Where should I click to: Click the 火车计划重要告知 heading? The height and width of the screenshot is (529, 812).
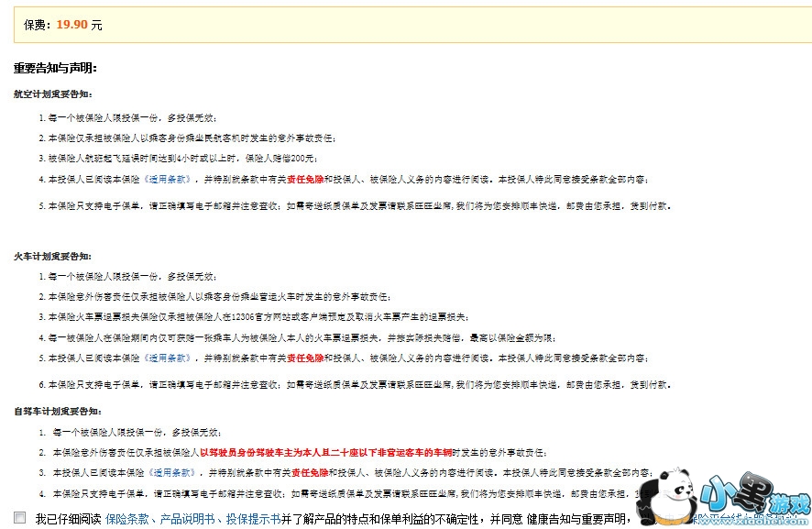tap(53, 256)
